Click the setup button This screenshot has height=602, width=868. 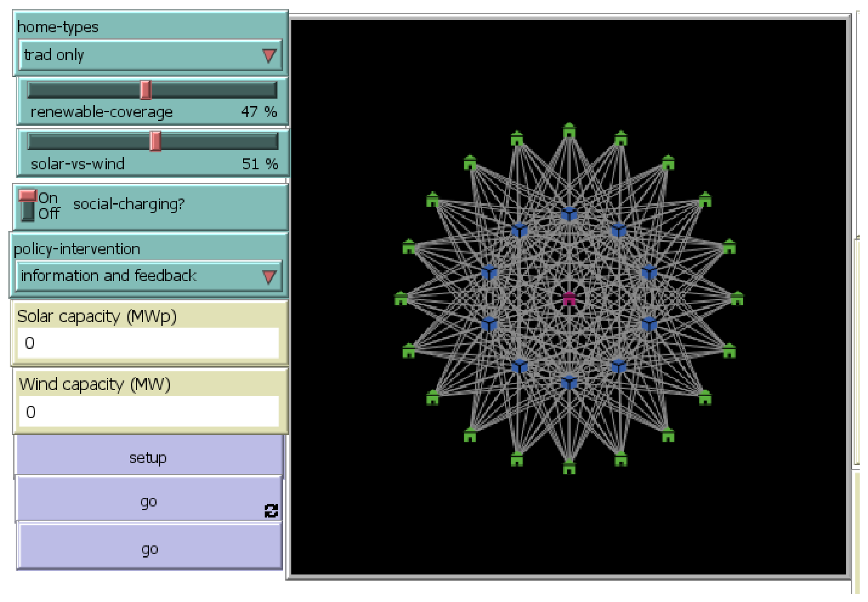149,457
